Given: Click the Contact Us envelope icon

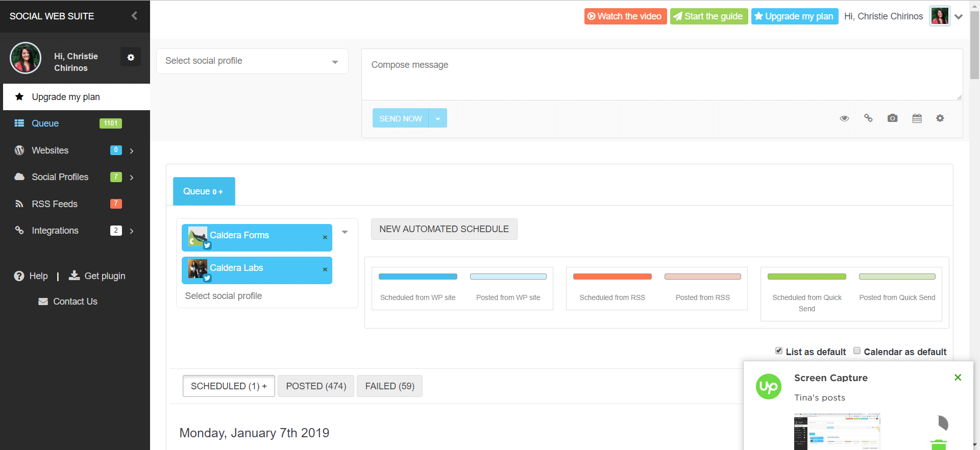Looking at the screenshot, I should coord(43,302).
